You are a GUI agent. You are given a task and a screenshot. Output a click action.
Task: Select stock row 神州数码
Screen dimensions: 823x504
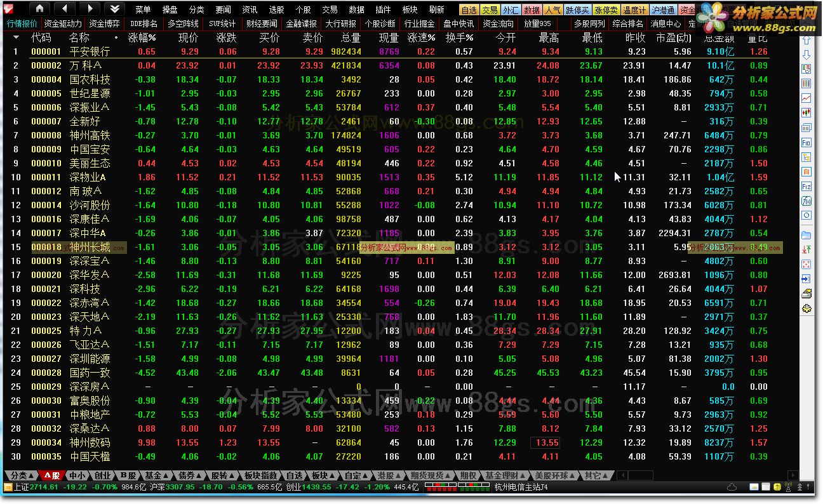click(x=387, y=442)
